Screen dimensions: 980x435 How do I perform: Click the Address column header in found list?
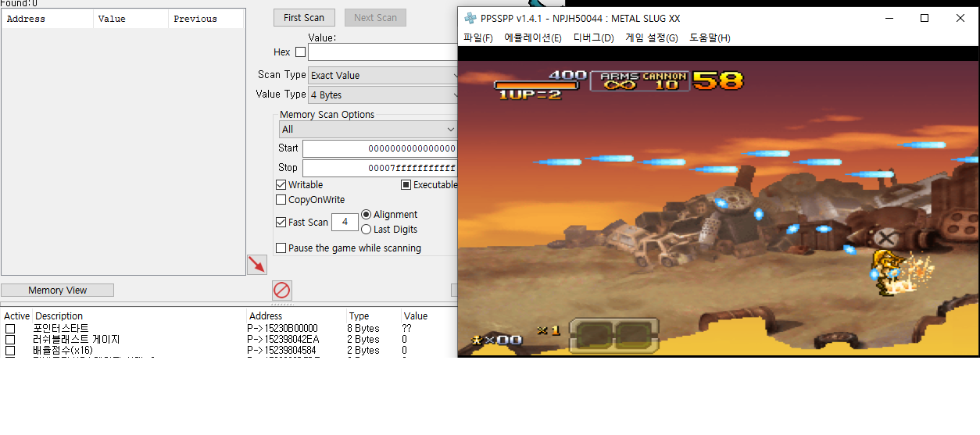click(47, 19)
